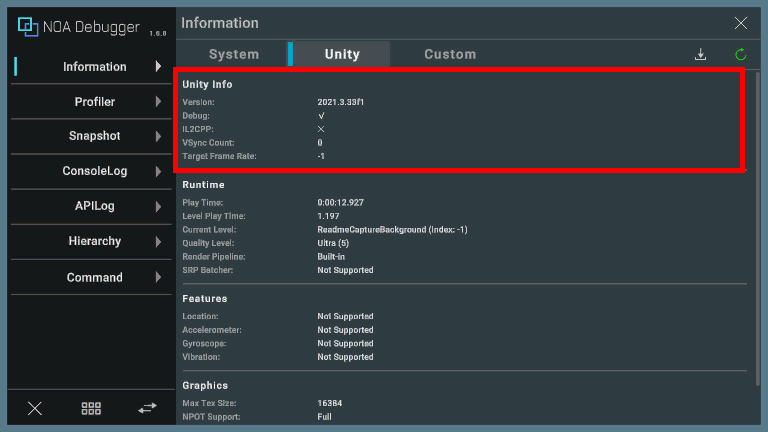The width and height of the screenshot is (768, 432).
Task: Click the Location Not Supported value
Action: pos(345,316)
